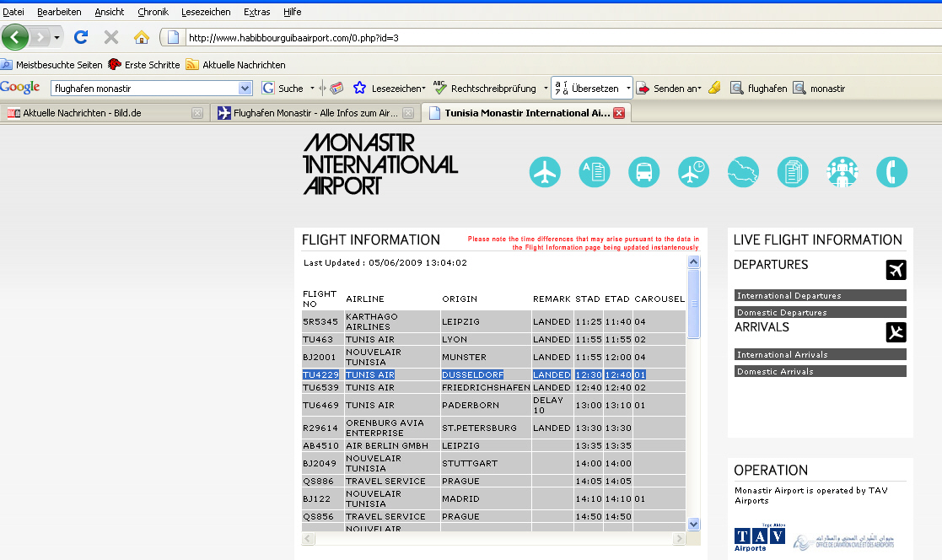Close the Flughafen Monastir tab

click(408, 113)
